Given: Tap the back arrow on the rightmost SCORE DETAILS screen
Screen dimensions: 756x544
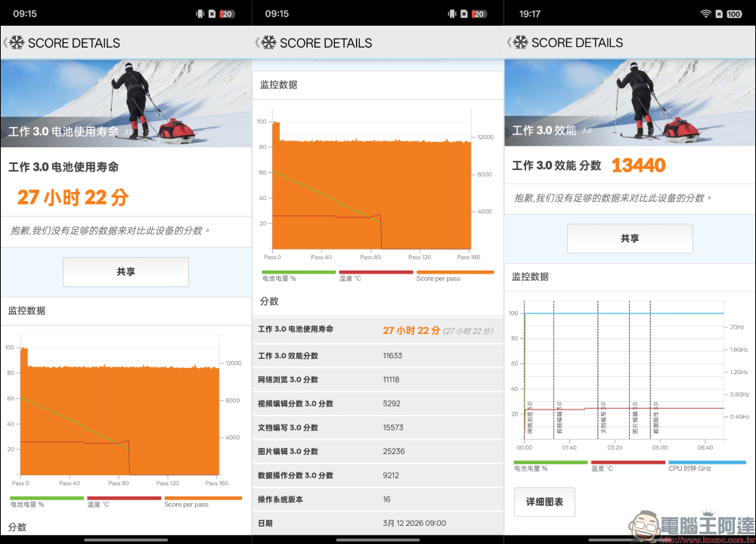Looking at the screenshot, I should tap(509, 43).
